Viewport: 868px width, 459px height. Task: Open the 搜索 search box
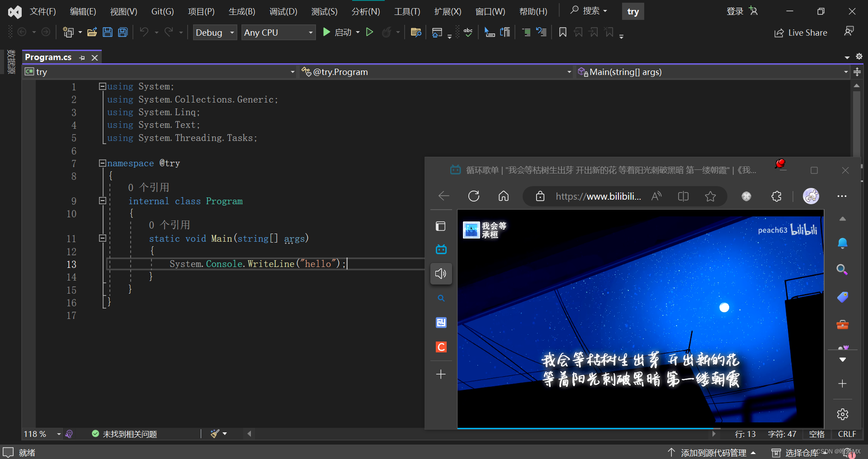pos(589,11)
